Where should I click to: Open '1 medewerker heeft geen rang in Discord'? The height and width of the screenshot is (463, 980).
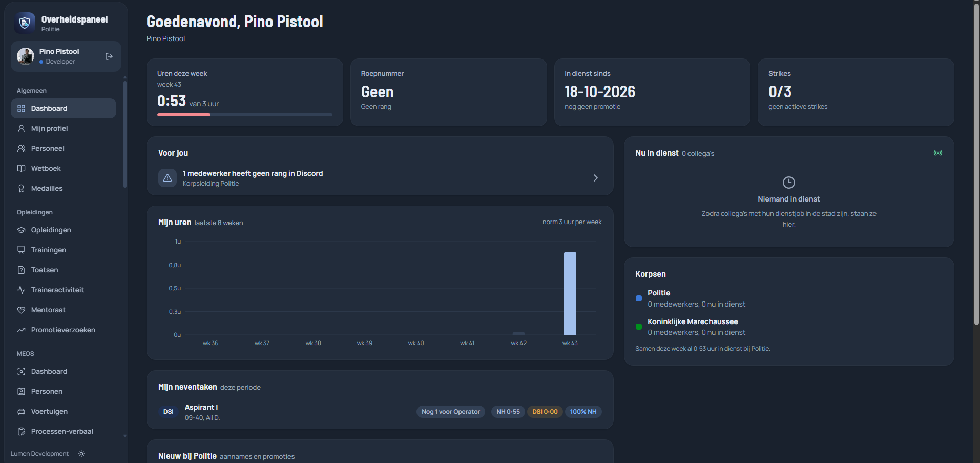(x=380, y=178)
